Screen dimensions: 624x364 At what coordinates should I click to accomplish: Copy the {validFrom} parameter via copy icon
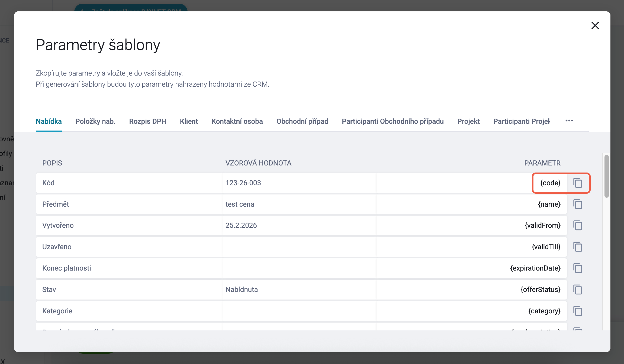point(578,225)
